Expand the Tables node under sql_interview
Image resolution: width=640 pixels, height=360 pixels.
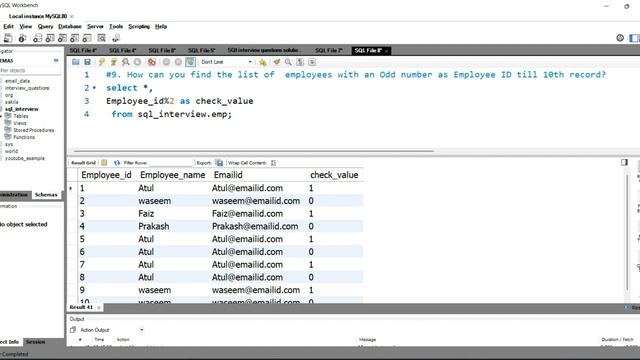click(1, 116)
